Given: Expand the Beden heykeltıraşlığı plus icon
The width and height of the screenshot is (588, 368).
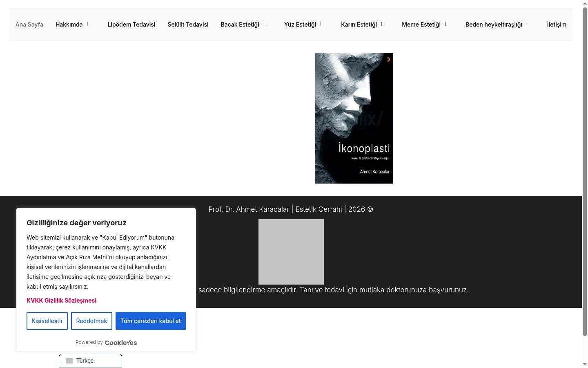Looking at the screenshot, I should point(527,24).
